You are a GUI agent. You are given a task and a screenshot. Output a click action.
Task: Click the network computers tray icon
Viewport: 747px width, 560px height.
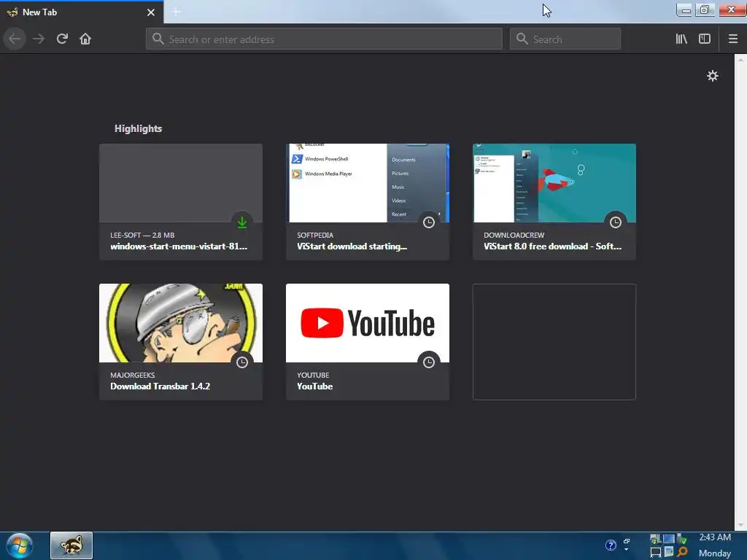tap(656, 539)
